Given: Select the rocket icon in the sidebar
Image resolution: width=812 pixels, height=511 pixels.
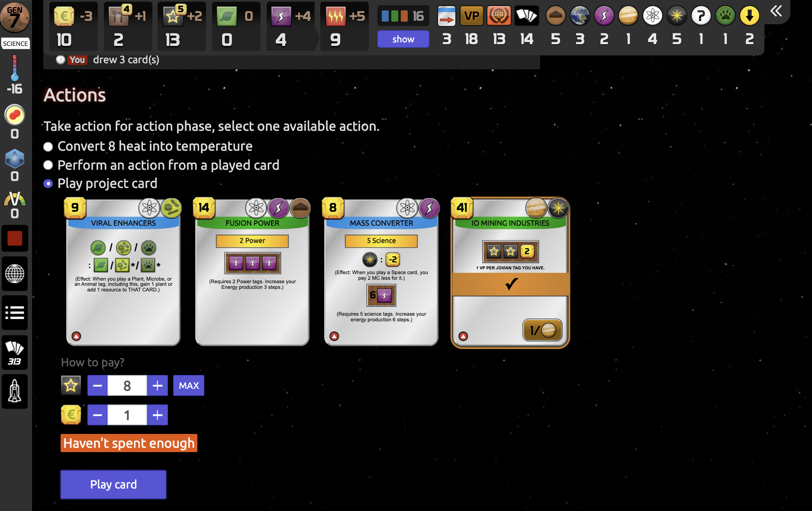Looking at the screenshot, I should [15, 391].
